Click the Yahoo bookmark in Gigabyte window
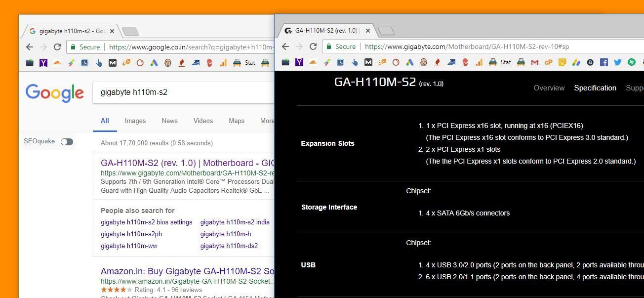Screen dimensions: 644x298 point(299,62)
